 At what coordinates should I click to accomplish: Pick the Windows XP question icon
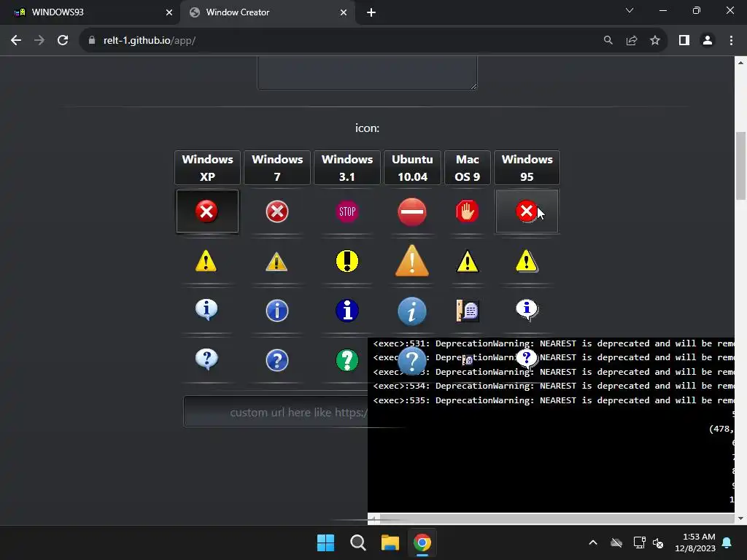206,359
